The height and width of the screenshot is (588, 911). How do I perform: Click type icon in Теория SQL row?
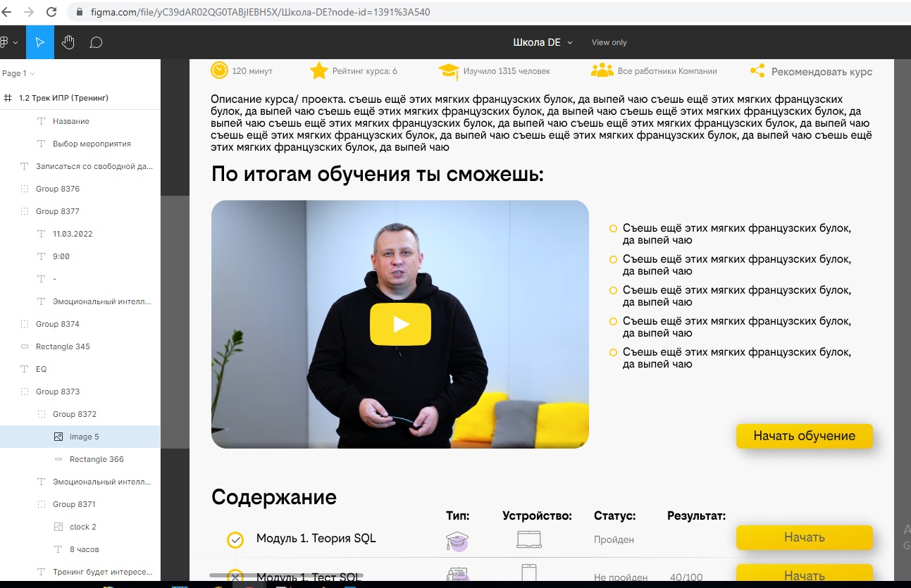point(457,540)
